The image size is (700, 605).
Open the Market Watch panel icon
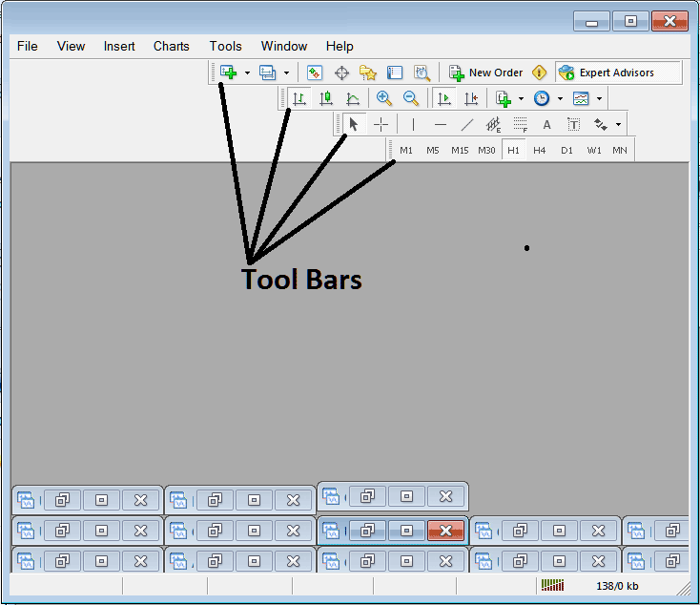pyautogui.click(x=315, y=73)
